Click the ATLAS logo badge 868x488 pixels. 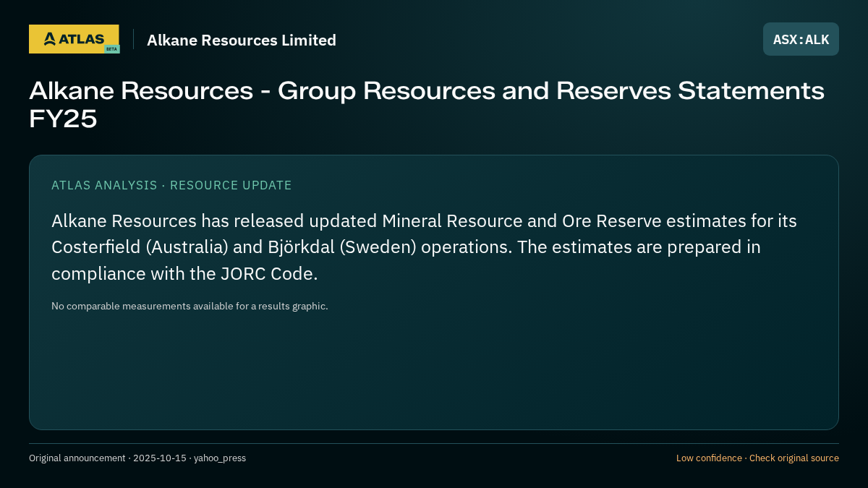click(x=74, y=39)
